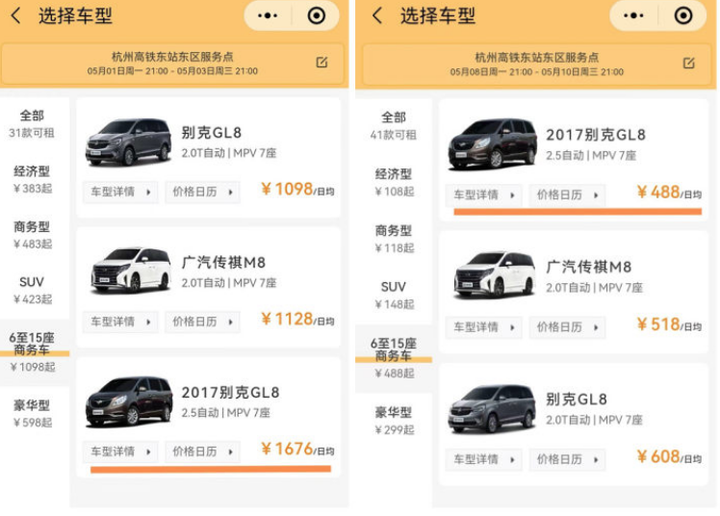Image resolution: width=720 pixels, height=516 pixels.
Task: Tap the circular target icon in right header
Action: [683, 16]
